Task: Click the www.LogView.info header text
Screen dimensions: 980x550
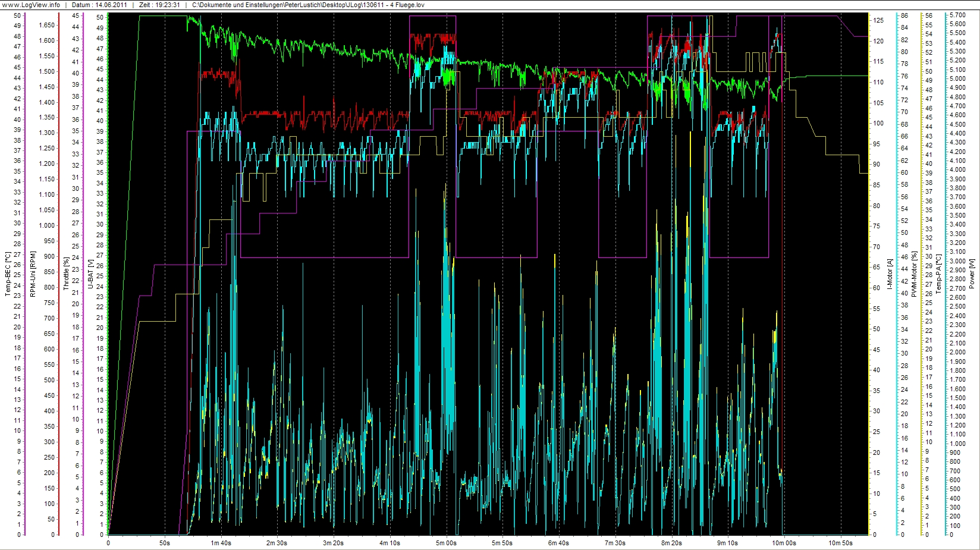Action: (31, 5)
